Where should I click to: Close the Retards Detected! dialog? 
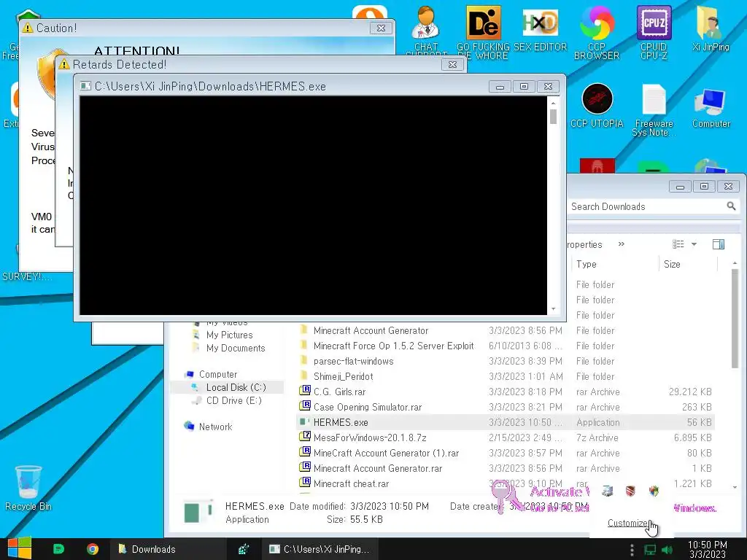(452, 64)
